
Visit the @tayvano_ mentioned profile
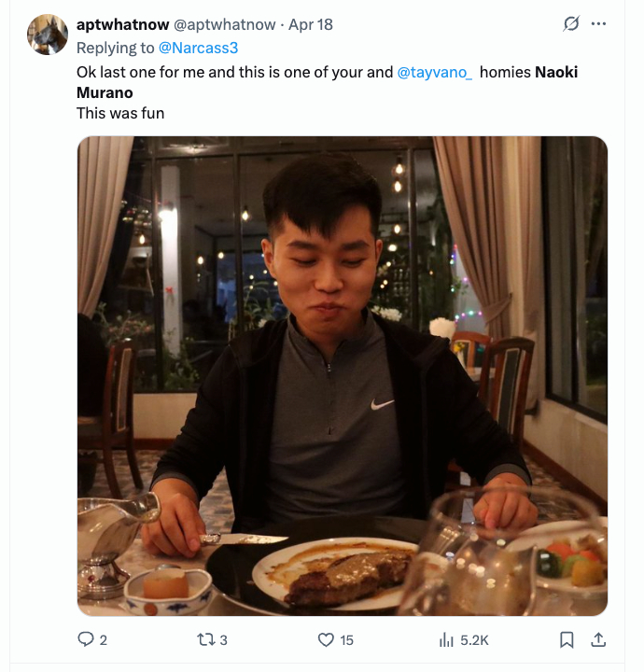pyautogui.click(x=435, y=72)
